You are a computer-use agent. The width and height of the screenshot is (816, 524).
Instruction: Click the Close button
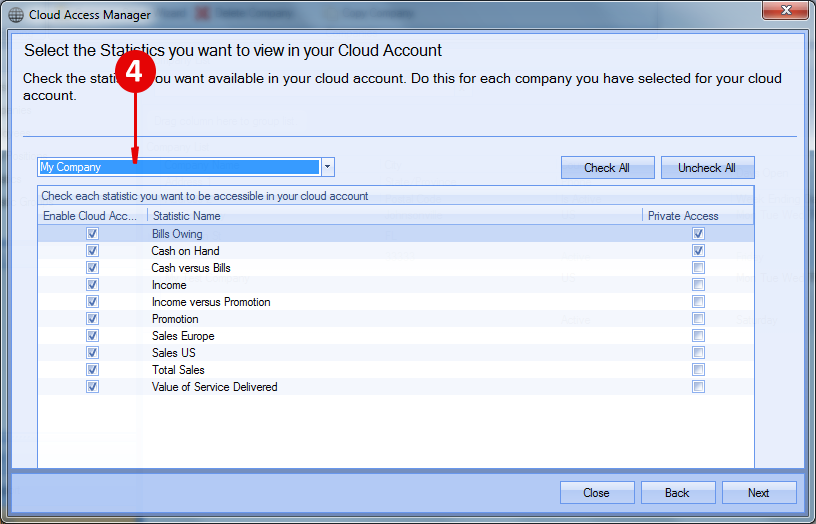597,492
